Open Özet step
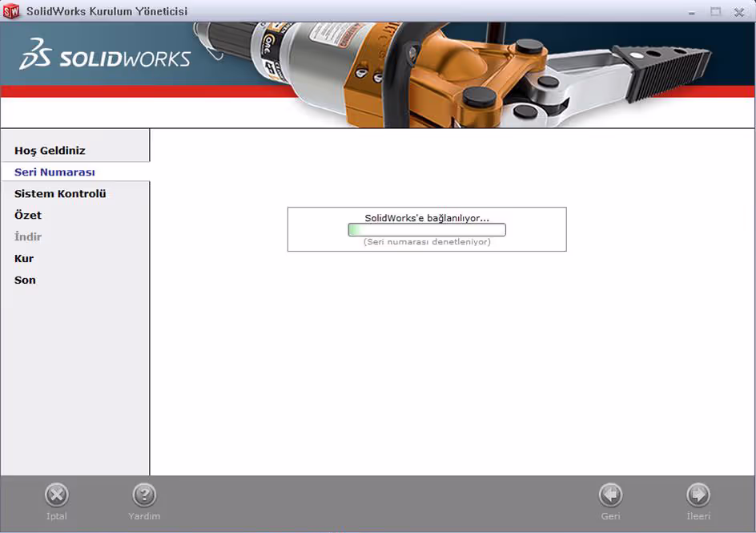The height and width of the screenshot is (533, 756). 28,215
